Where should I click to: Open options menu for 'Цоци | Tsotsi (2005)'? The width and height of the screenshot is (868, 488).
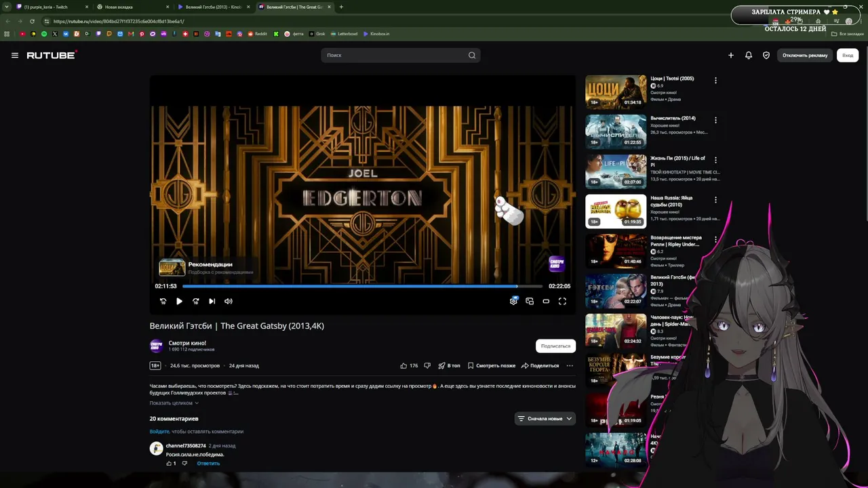point(715,81)
